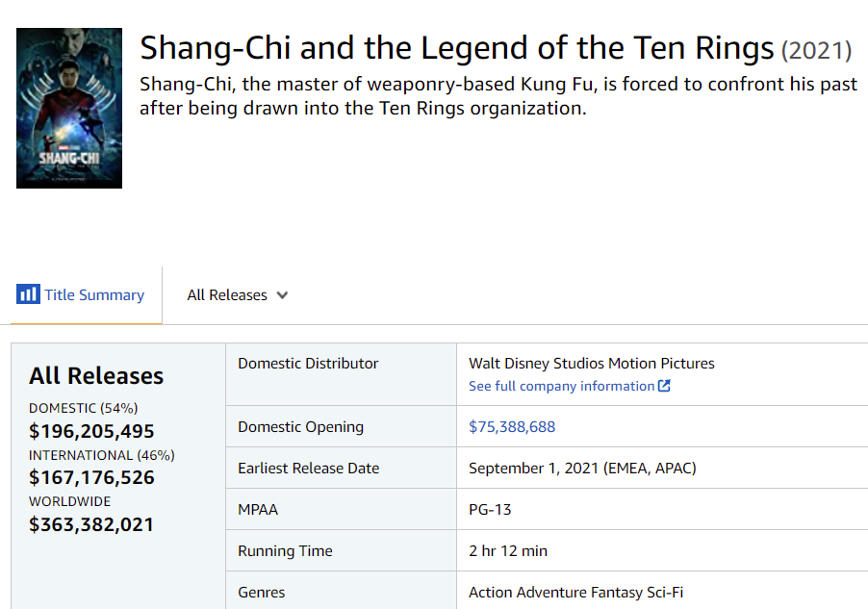The image size is (868, 609).
Task: Click the September 1, 2021 release date value
Action: click(582, 469)
